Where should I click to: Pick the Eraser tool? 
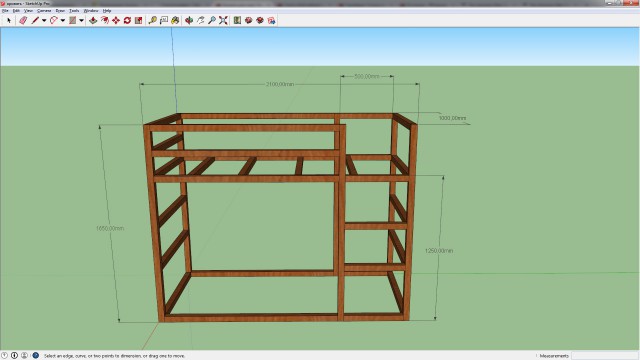click(x=23, y=20)
